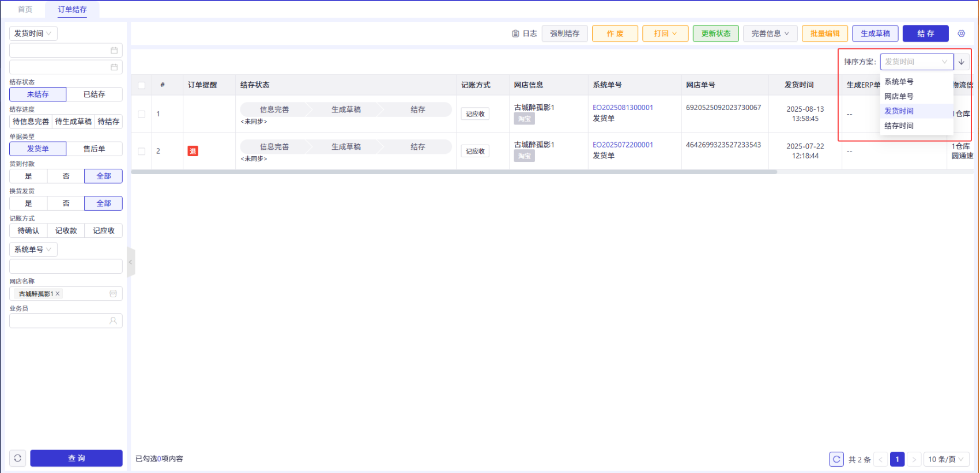The height and width of the screenshot is (473, 980).
Task: Click the calendar icon in the second date field
Action: click(x=114, y=67)
